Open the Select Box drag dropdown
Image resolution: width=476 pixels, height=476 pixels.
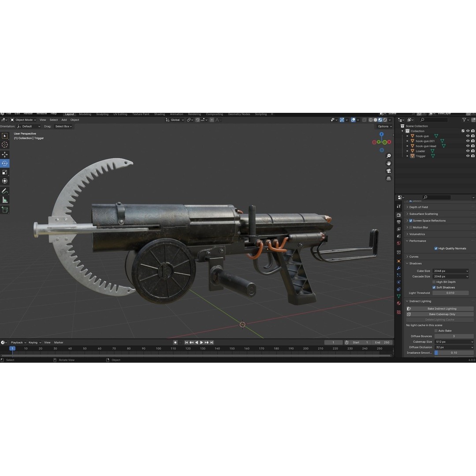(x=63, y=126)
